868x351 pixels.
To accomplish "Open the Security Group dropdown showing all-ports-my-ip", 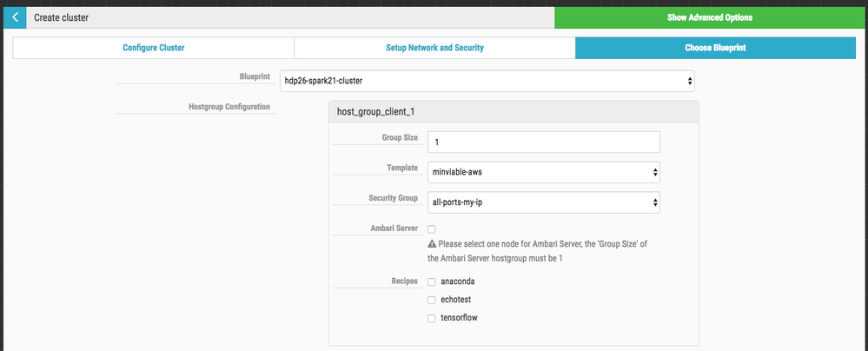I will (543, 202).
